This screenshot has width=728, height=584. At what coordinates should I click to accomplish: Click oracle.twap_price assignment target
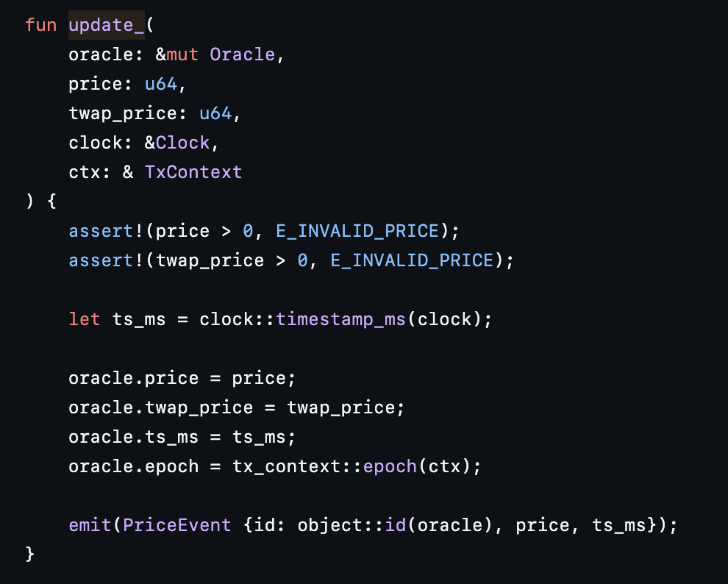click(160, 407)
